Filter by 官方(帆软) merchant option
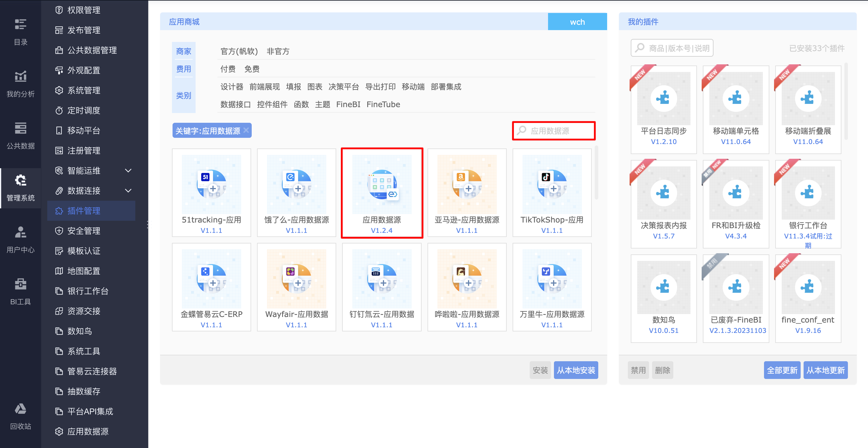The image size is (868, 448). click(239, 51)
